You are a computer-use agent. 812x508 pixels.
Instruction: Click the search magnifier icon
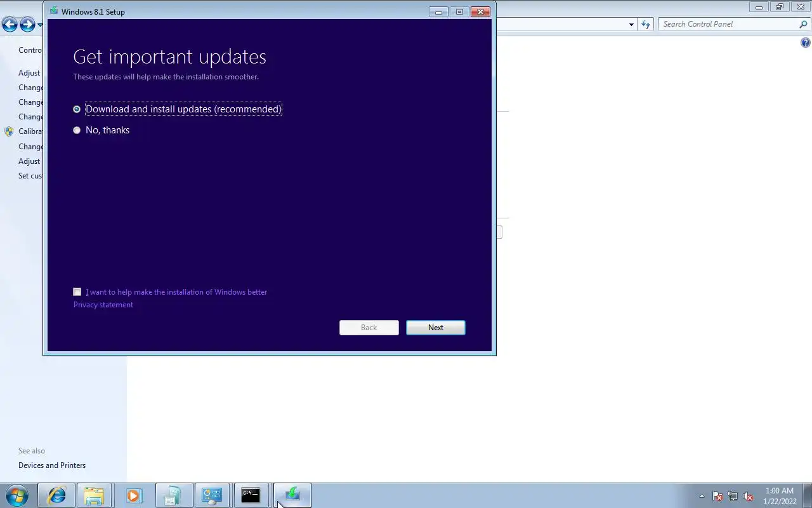(x=804, y=24)
